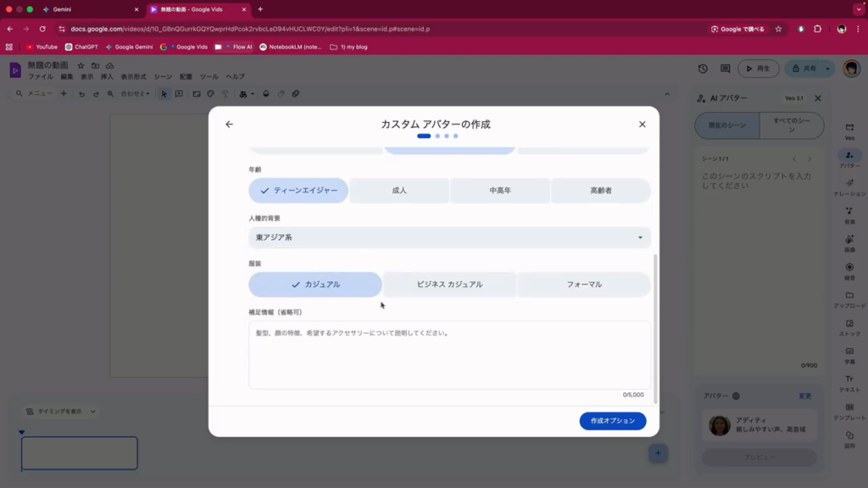Select the 成人 age option
Image resolution: width=868 pixels, height=488 pixels.
coord(399,191)
